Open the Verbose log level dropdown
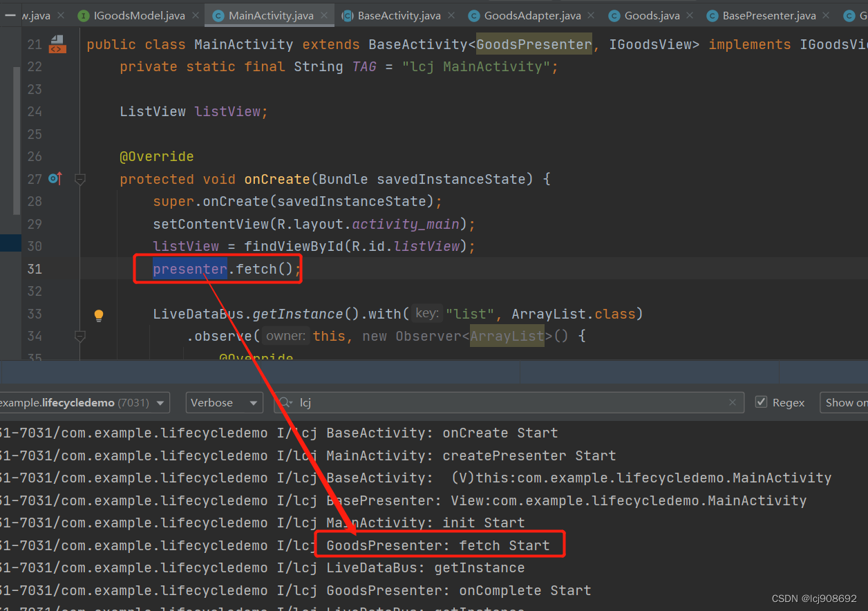This screenshot has width=868, height=611. (x=225, y=402)
